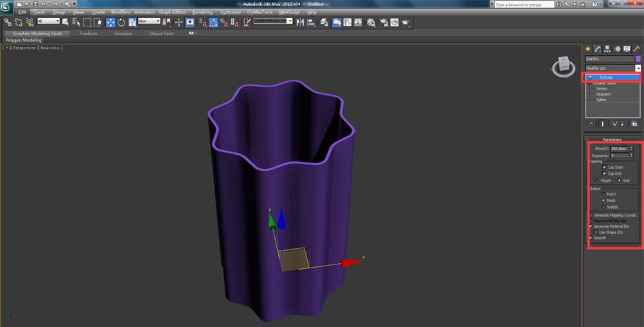The image size is (644, 327).
Task: Toggle Window/Crossing selection icon
Action: coord(98,22)
